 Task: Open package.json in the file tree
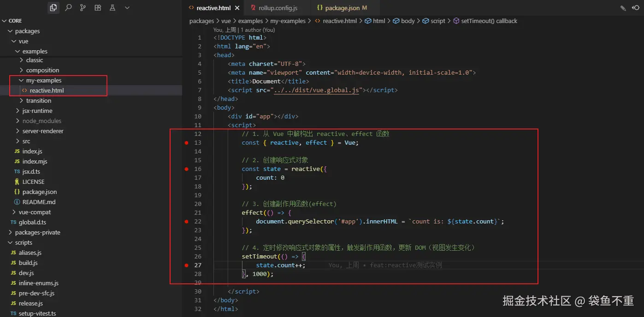point(40,192)
